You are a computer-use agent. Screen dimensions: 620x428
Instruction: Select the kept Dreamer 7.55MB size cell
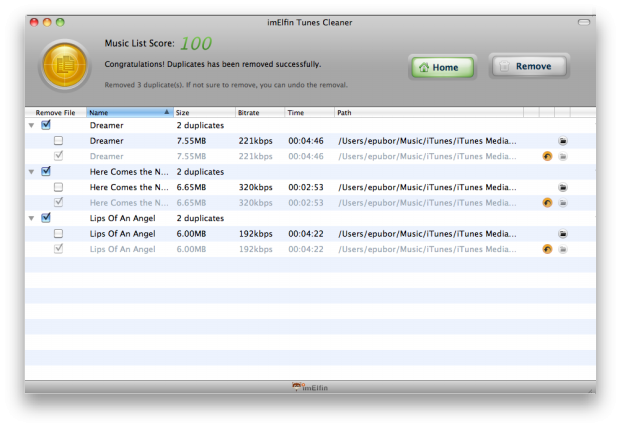pos(191,141)
